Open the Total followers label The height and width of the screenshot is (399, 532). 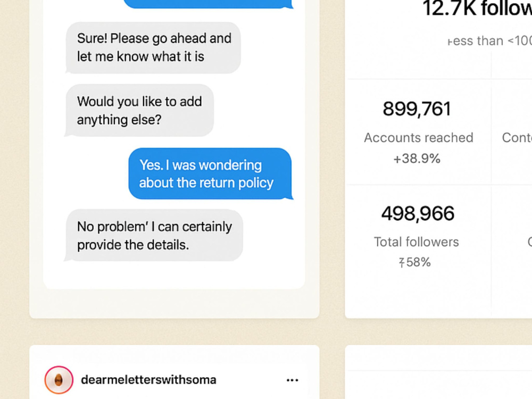pyautogui.click(x=417, y=242)
